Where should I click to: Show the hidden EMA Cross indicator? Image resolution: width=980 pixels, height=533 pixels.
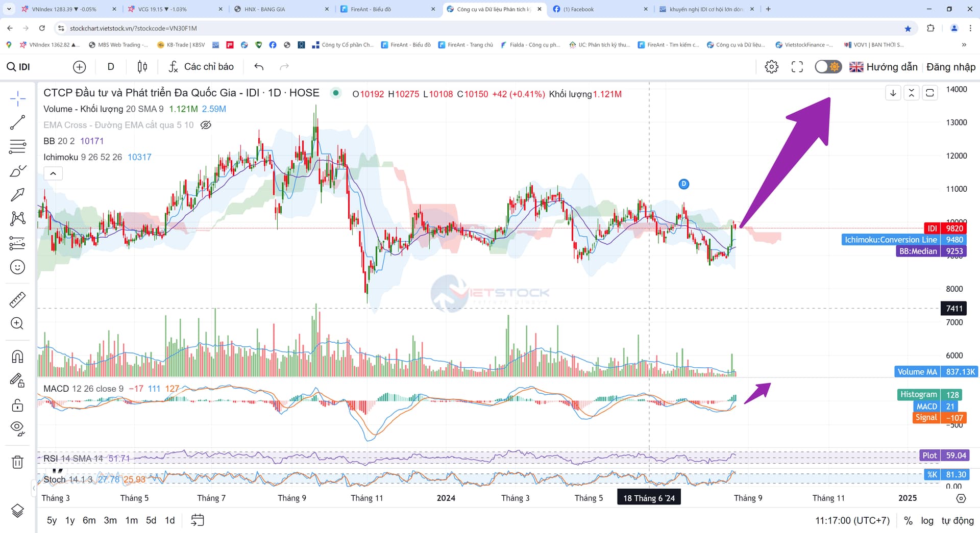(x=206, y=125)
